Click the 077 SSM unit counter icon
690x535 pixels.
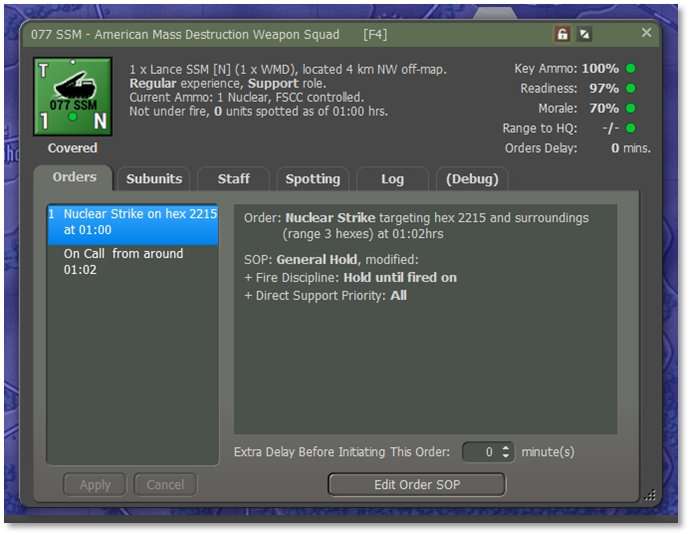click(x=72, y=99)
